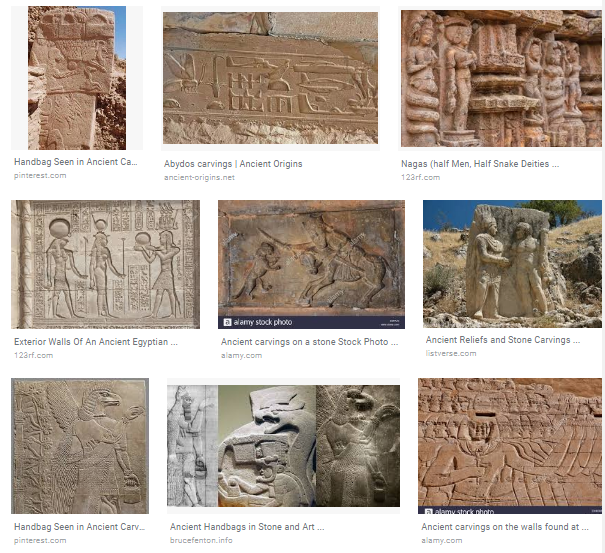This screenshot has width=605, height=553.
Task: Click 'Ancient carvings on the walls found at' title
Action: 505,527
